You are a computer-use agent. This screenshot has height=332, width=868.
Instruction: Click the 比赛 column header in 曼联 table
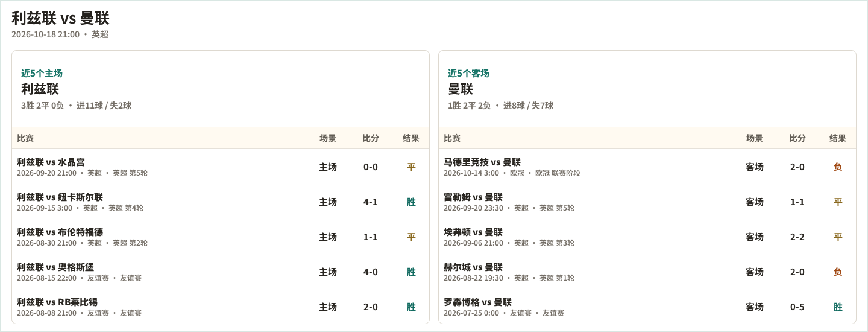point(452,138)
